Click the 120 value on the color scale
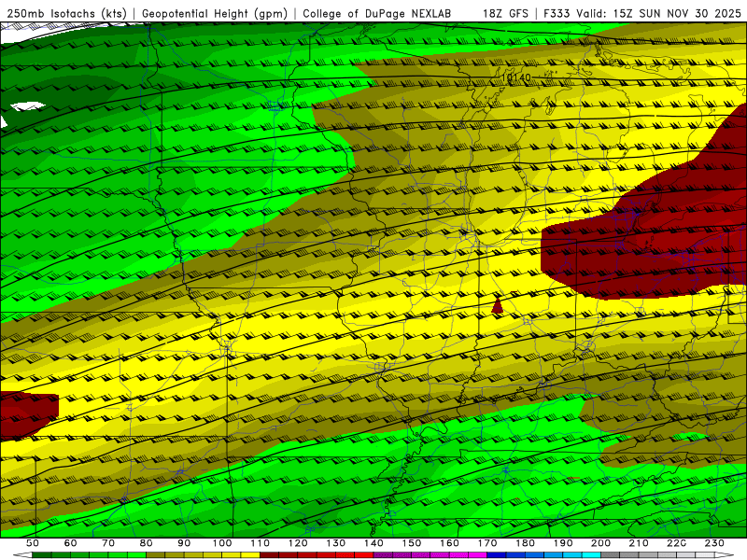747x560 pixels. pos(298,543)
